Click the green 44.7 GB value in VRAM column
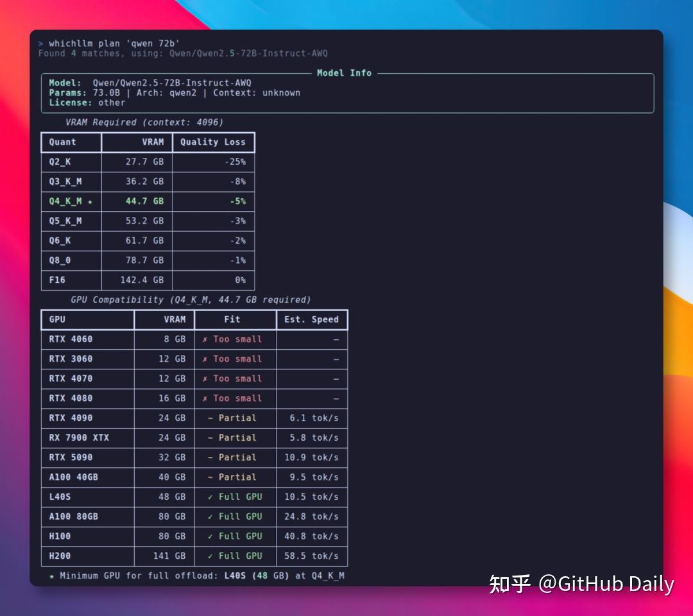Image resolution: width=693 pixels, height=616 pixels. pos(144,201)
